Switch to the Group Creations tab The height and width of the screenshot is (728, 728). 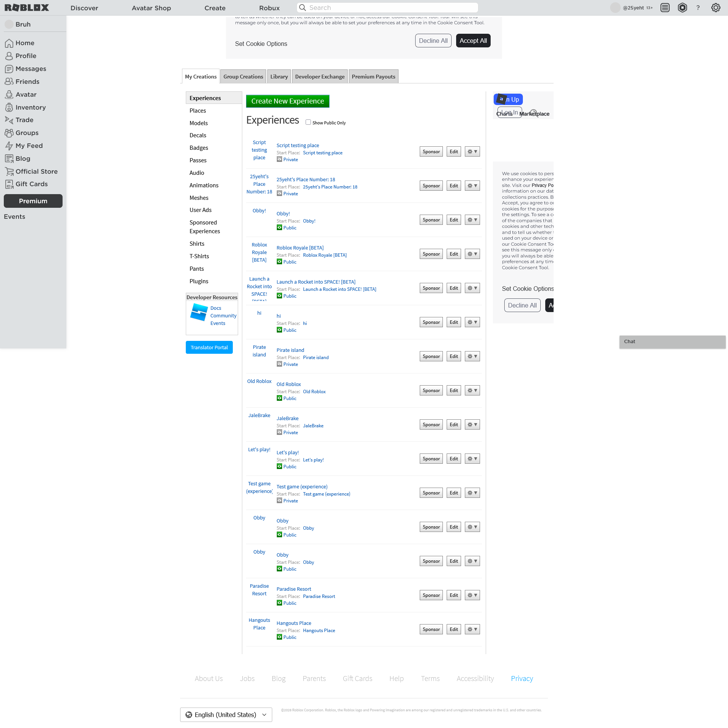tap(243, 77)
